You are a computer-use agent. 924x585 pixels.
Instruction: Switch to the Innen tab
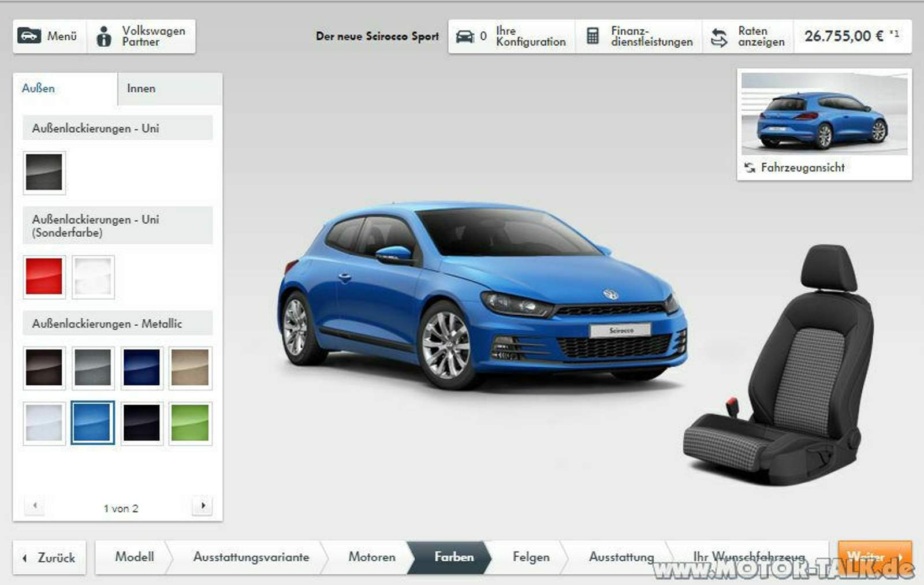(169, 89)
